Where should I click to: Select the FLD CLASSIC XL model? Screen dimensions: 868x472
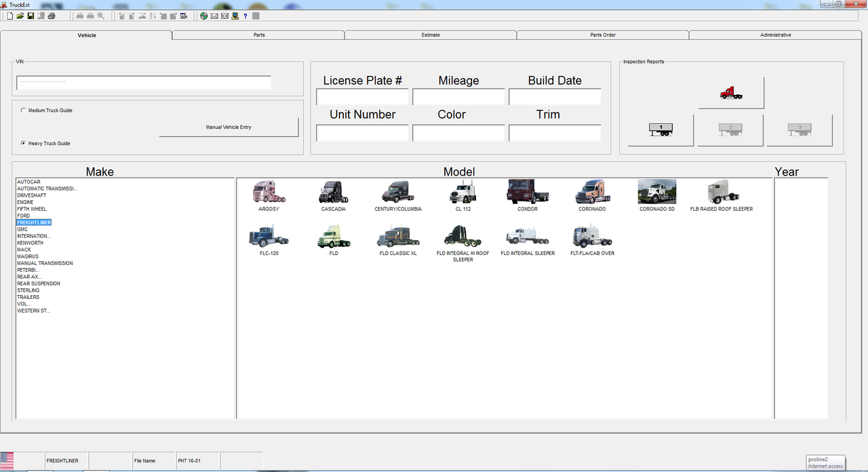point(398,241)
